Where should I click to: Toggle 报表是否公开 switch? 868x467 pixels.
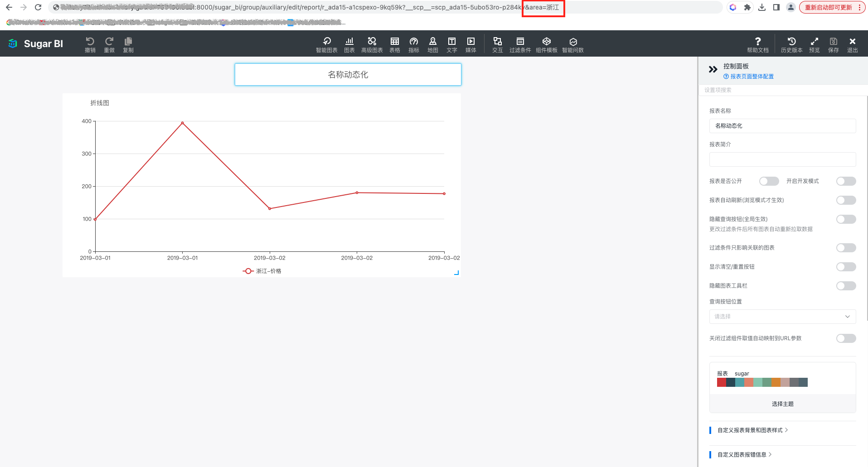pos(769,181)
